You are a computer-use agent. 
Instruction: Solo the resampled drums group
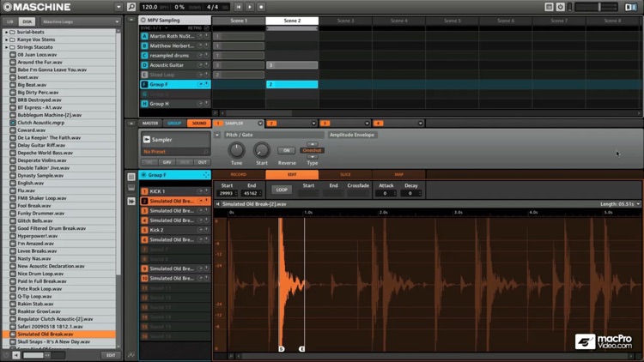pyautogui.click(x=206, y=56)
